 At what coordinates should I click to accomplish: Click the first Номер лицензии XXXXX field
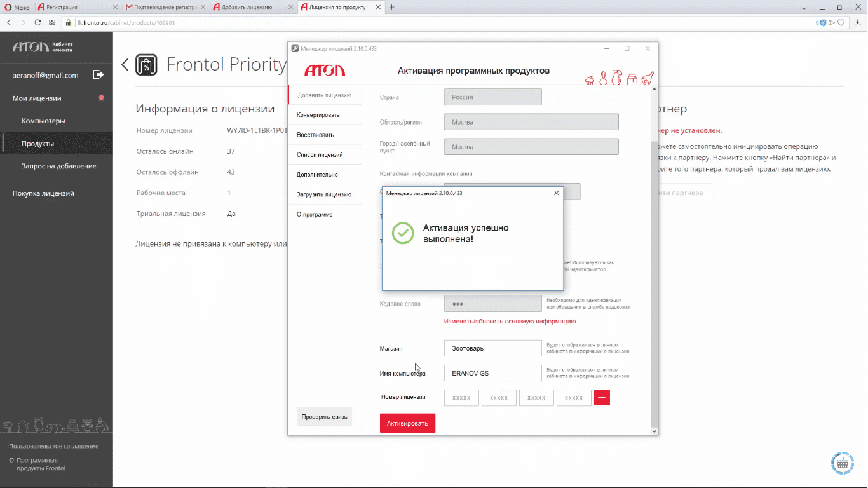tap(461, 398)
